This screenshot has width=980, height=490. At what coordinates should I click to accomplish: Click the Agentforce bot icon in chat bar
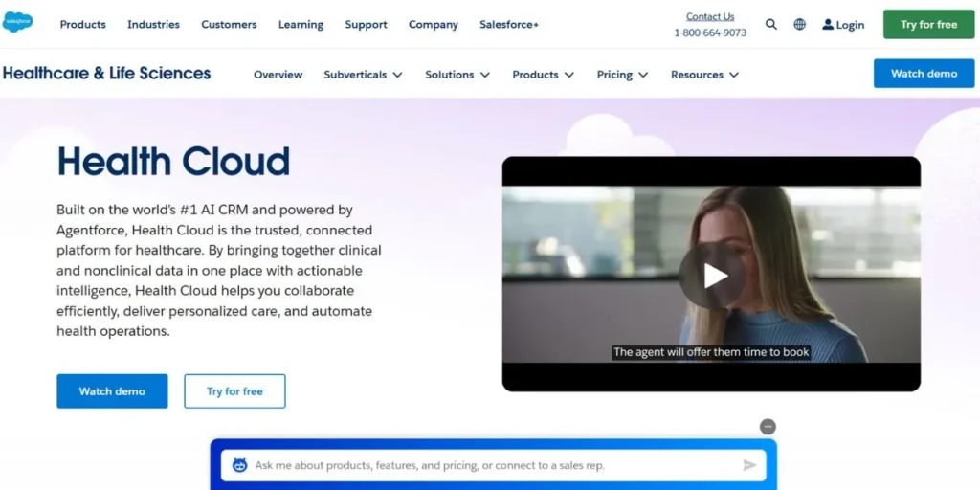coord(239,465)
